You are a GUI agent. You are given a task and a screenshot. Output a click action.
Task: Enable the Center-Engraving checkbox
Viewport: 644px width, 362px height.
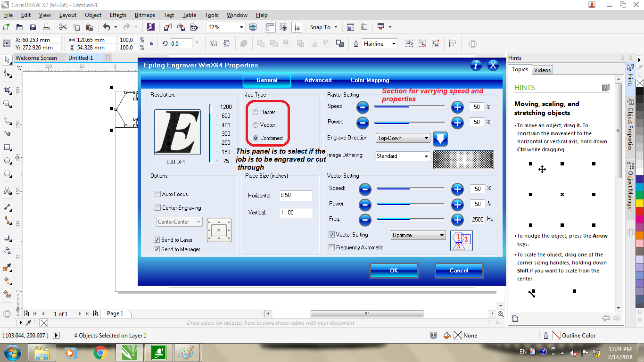coord(158,208)
